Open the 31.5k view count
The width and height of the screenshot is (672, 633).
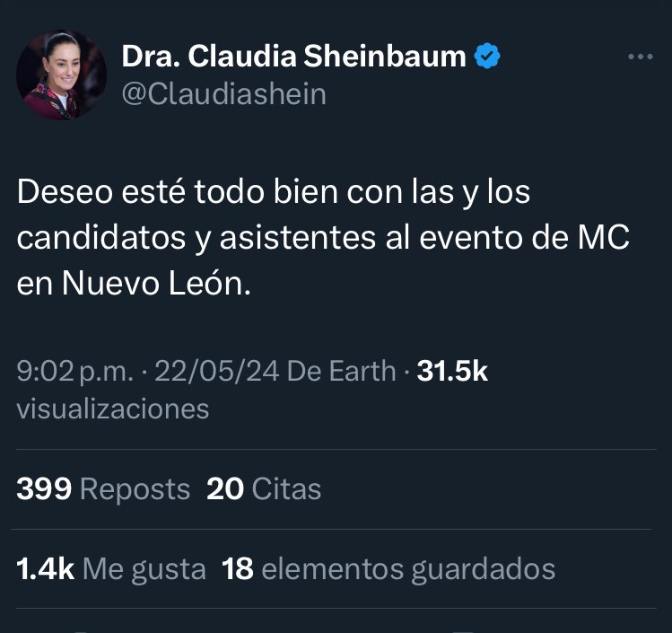(452, 371)
